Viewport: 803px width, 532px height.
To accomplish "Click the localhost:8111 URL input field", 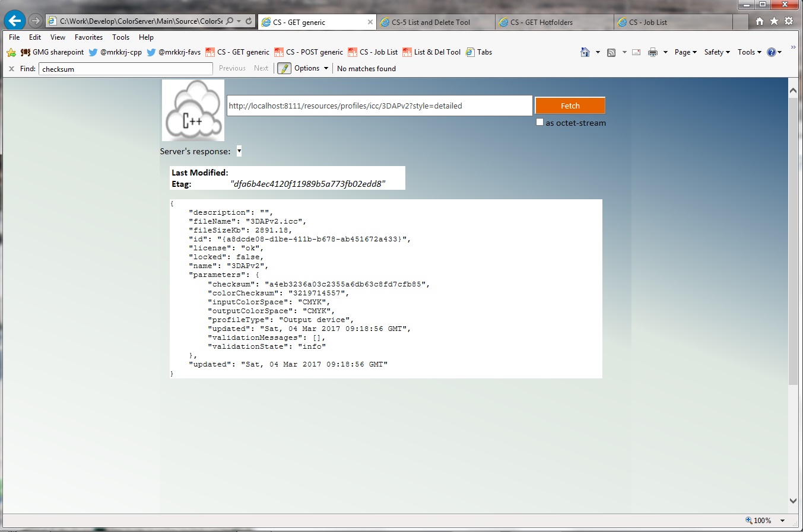I will coord(379,106).
